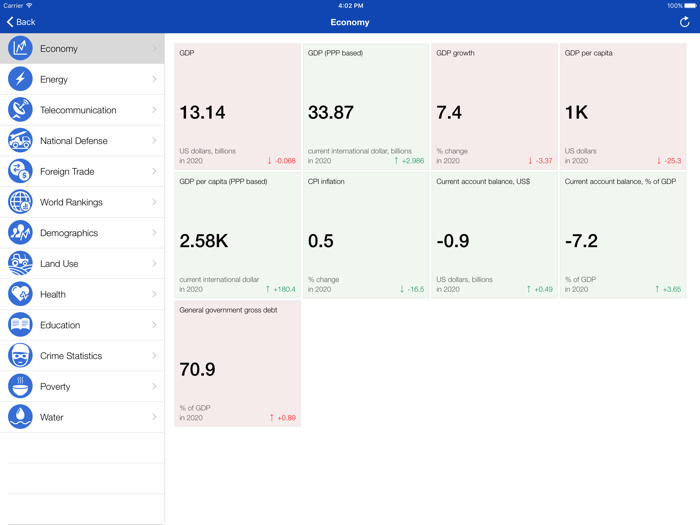Expand the Health row chevron
The image size is (700, 525).
pos(154,294)
